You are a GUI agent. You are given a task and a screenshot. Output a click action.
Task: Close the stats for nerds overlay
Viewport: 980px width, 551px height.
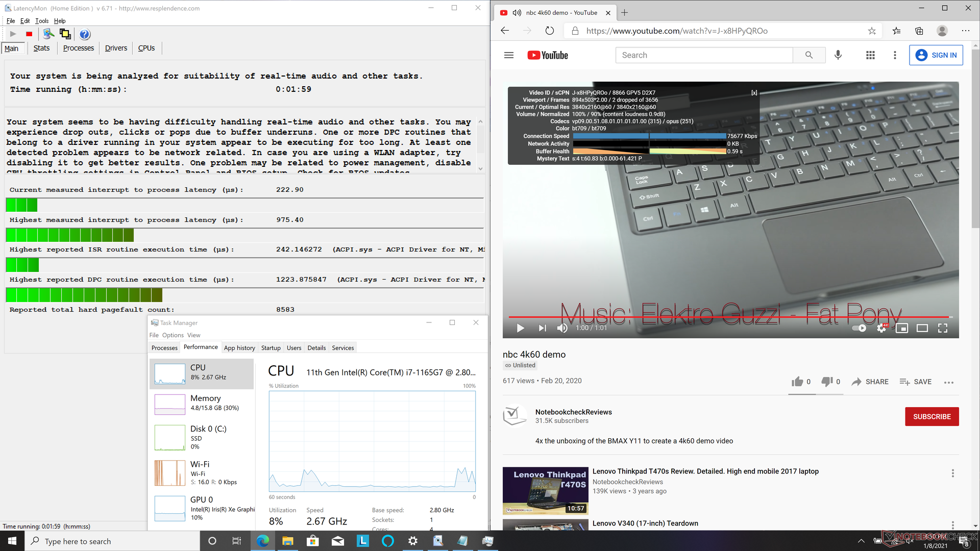[754, 93]
